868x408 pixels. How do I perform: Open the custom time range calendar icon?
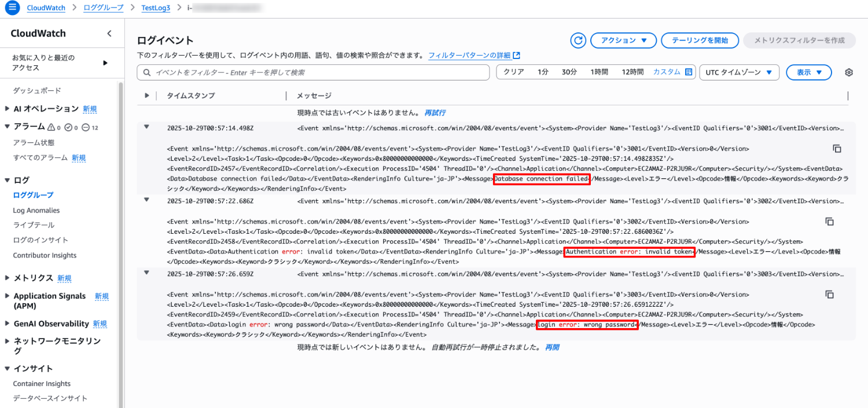pos(689,72)
